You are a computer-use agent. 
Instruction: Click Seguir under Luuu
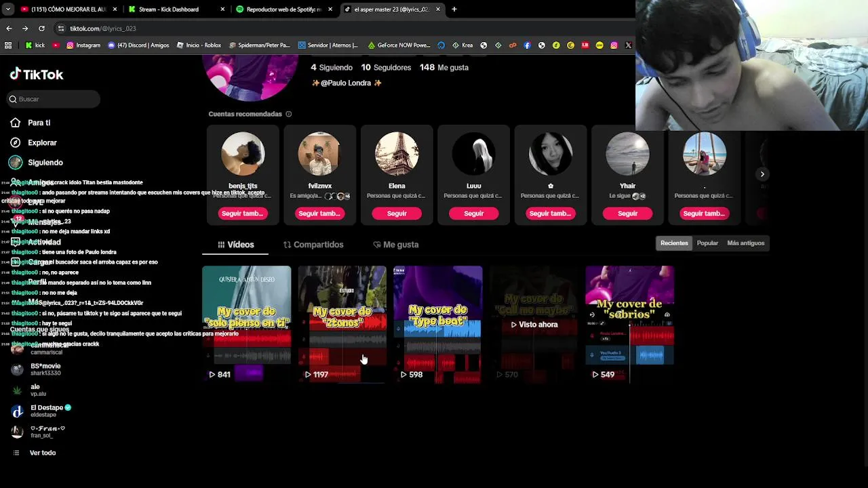[x=473, y=213]
